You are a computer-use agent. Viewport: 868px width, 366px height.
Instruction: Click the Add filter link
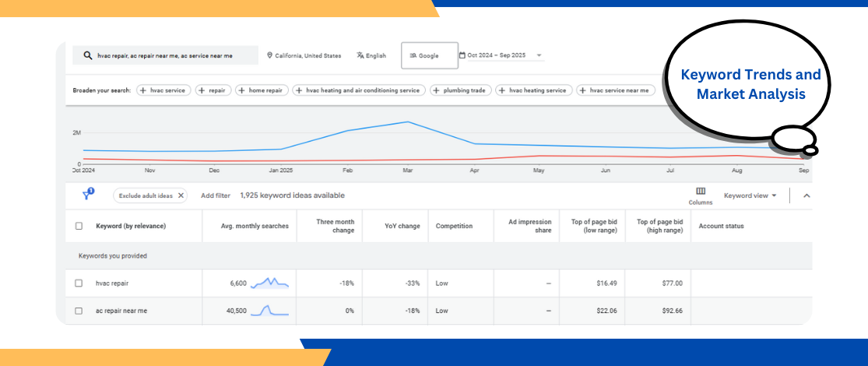(x=216, y=195)
